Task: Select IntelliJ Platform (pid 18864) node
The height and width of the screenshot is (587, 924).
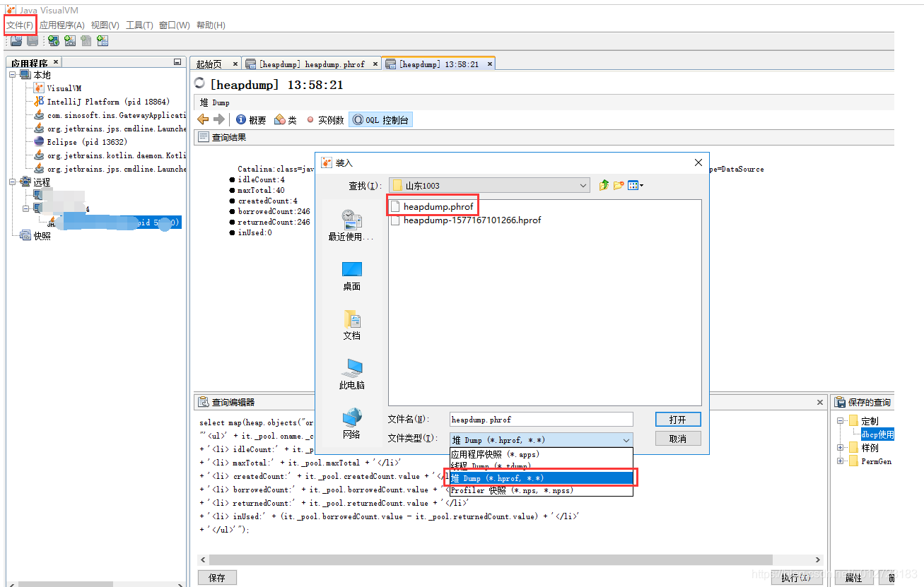Action: coord(102,102)
